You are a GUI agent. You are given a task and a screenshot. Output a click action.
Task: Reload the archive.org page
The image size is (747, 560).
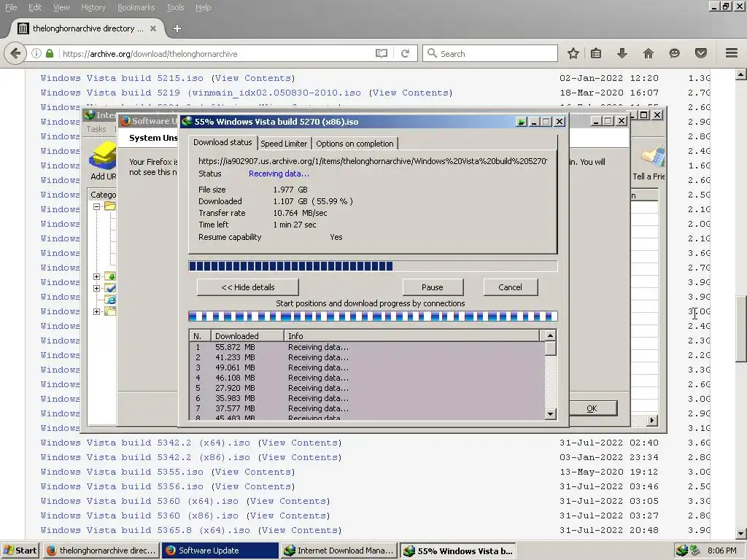(x=406, y=53)
